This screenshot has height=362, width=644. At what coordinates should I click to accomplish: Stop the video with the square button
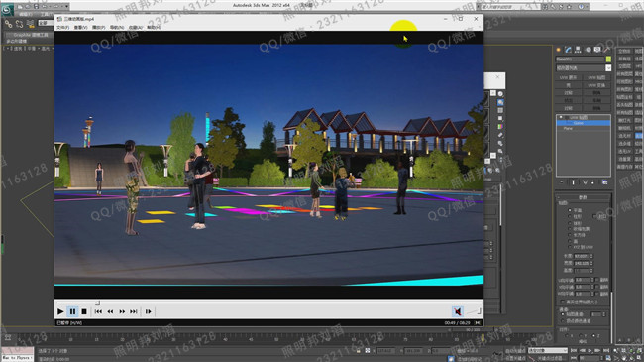point(84,311)
